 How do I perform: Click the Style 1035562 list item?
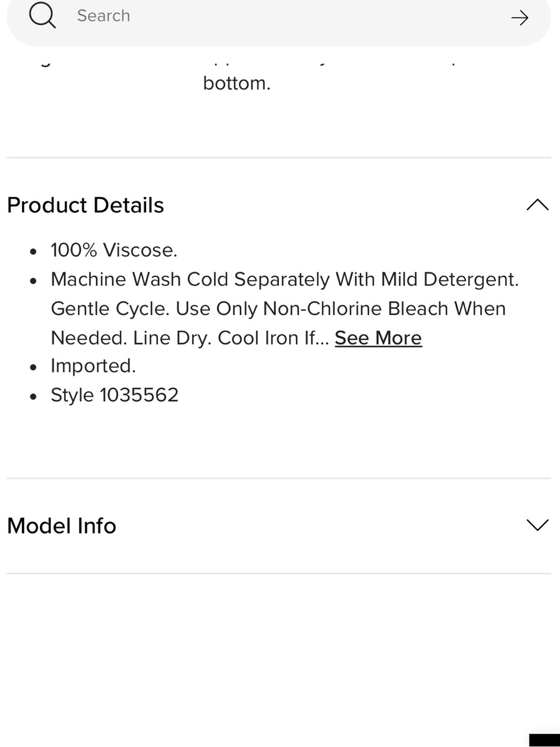tap(114, 395)
